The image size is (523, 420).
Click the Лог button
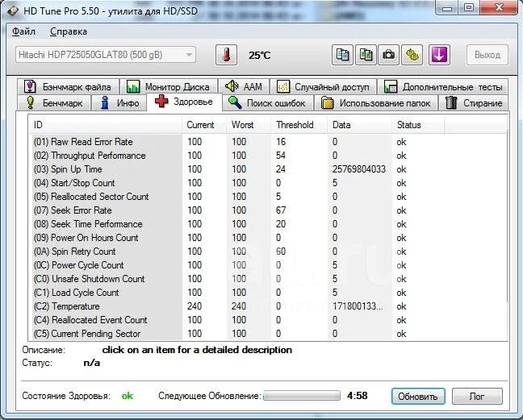(477, 397)
